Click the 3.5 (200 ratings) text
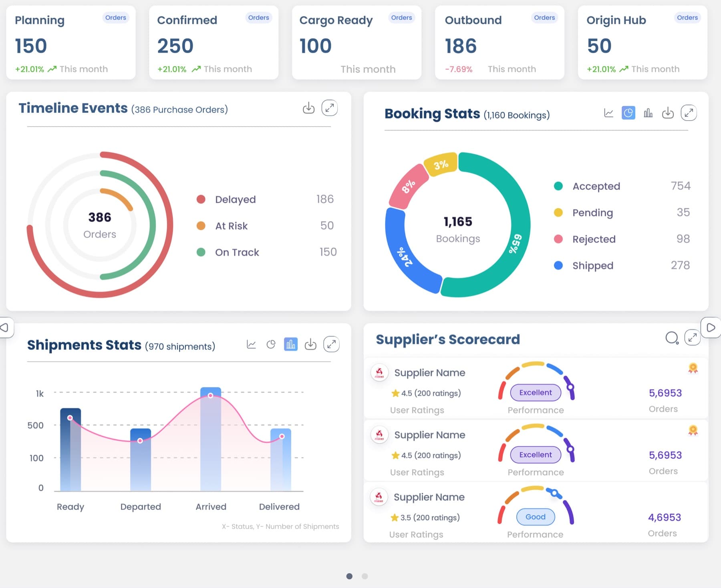The width and height of the screenshot is (721, 588). [430, 518]
